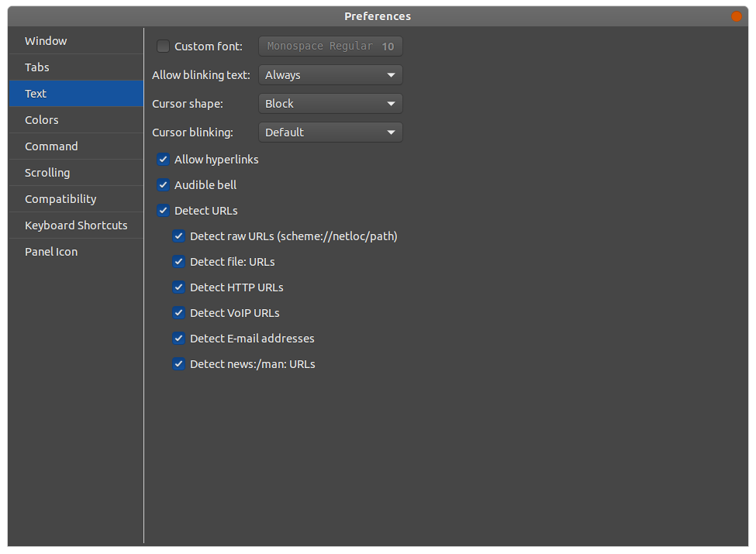Uncheck Detect raw URLs option

tap(178, 236)
